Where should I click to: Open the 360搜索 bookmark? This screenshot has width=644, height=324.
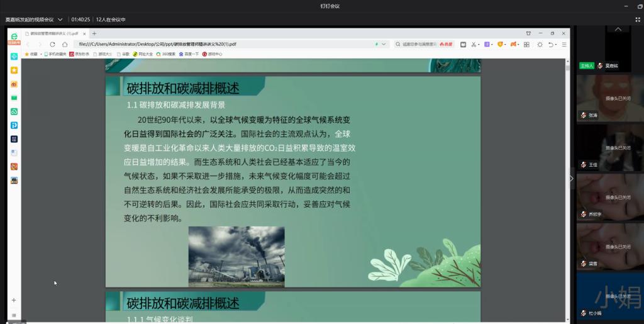tap(168, 54)
